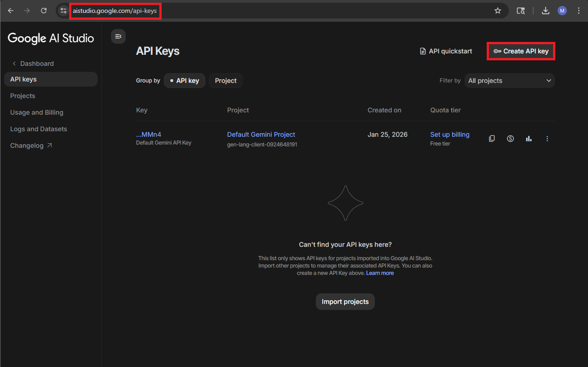Viewport: 588px width, 367px height.
Task: Click the Google AI Studio logo
Action: [x=51, y=38]
